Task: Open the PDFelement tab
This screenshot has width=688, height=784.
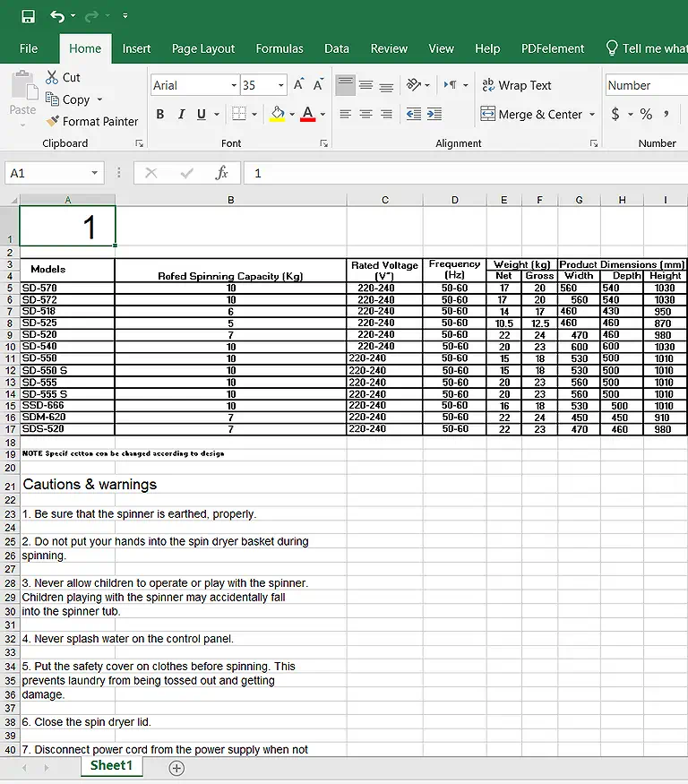Action: (552, 48)
